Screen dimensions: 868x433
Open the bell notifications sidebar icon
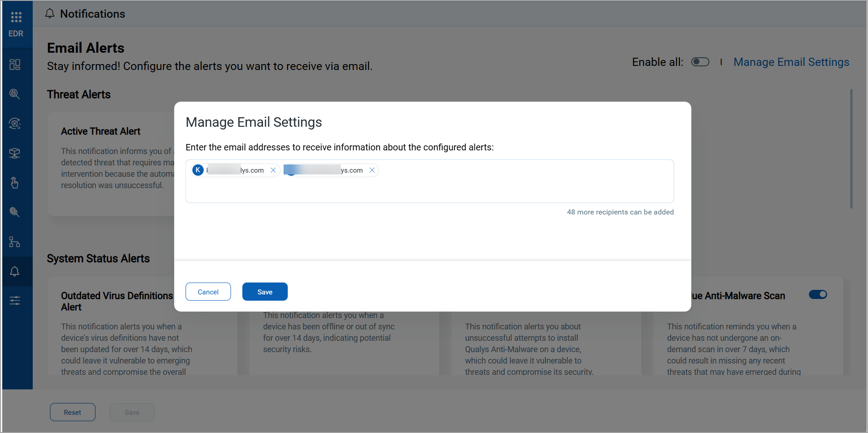click(15, 271)
